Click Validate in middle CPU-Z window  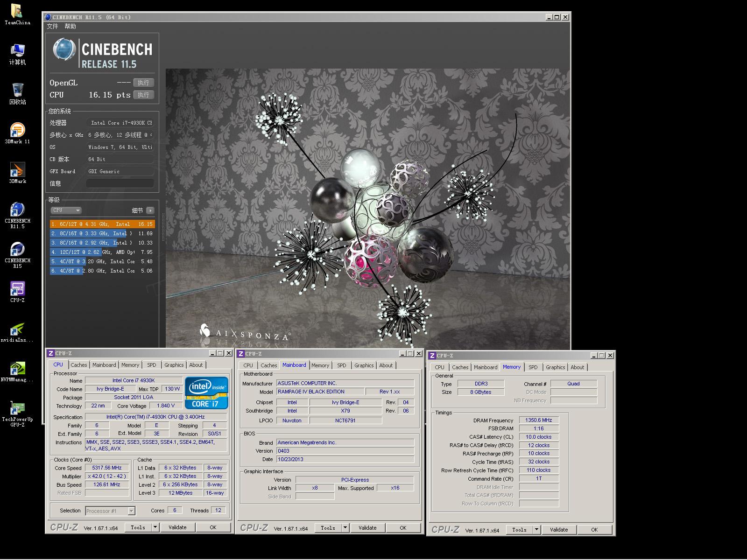(x=367, y=528)
